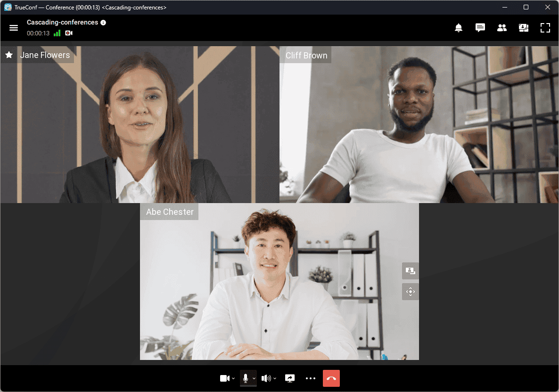Click the layout button on Abe Chester's video
Screen dimensions: 559x392
point(411,271)
